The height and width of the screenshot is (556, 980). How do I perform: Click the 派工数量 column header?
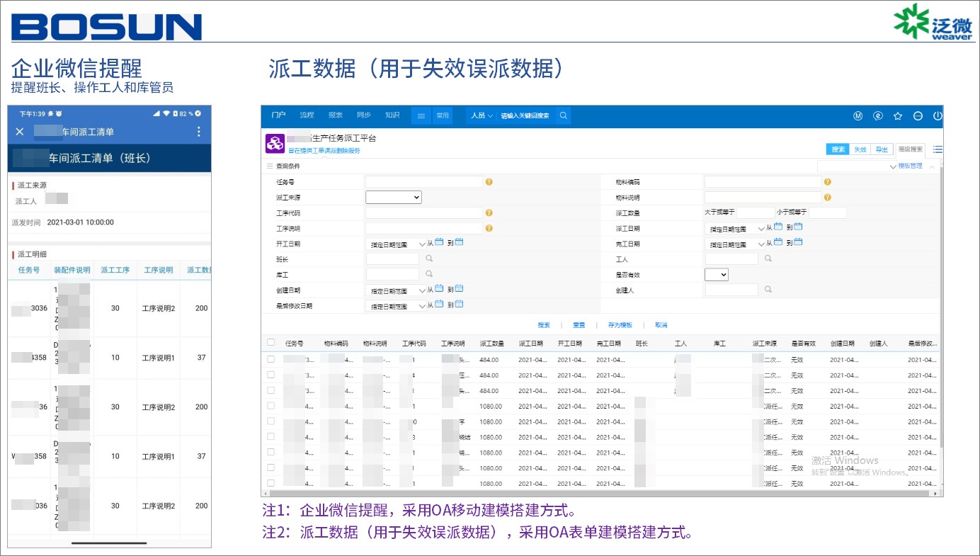coord(491,344)
